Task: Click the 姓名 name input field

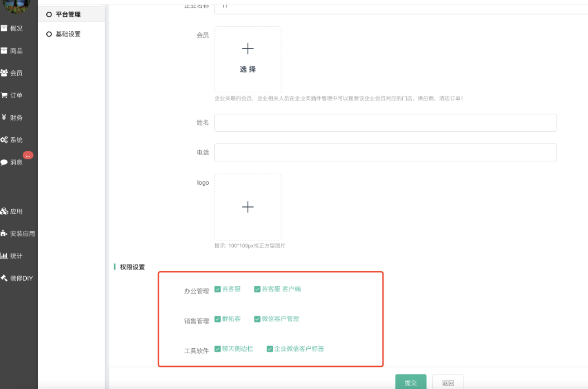Action: [385, 123]
